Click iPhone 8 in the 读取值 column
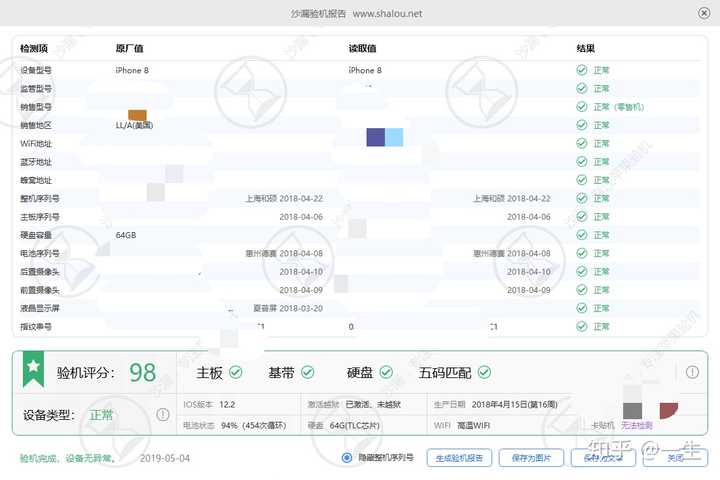The height and width of the screenshot is (480, 720). pos(365,70)
